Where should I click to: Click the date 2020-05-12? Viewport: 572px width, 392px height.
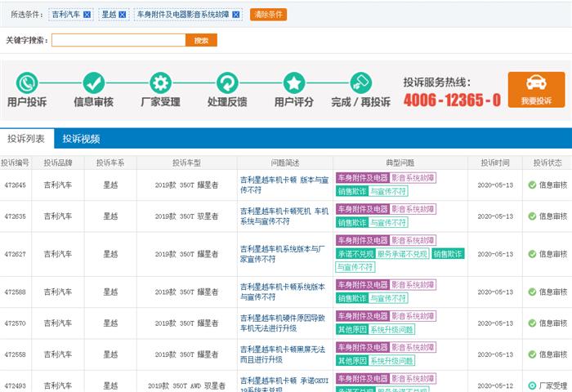pos(495,385)
